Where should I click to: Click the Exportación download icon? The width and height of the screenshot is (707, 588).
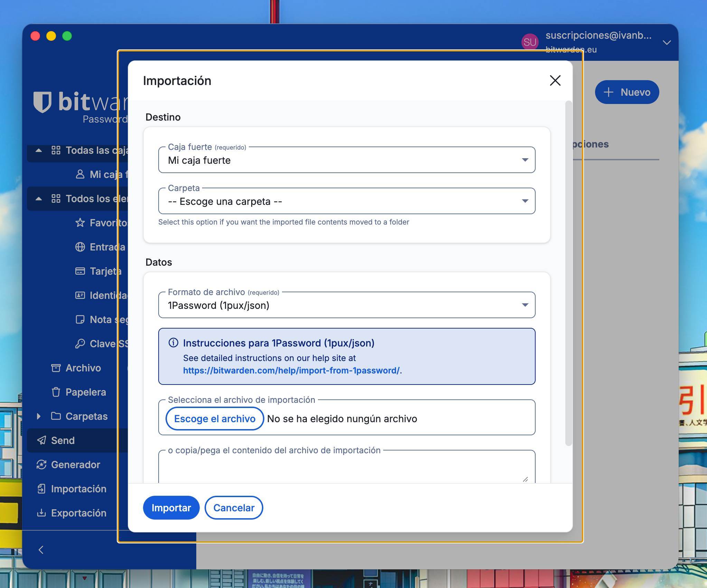pos(41,513)
